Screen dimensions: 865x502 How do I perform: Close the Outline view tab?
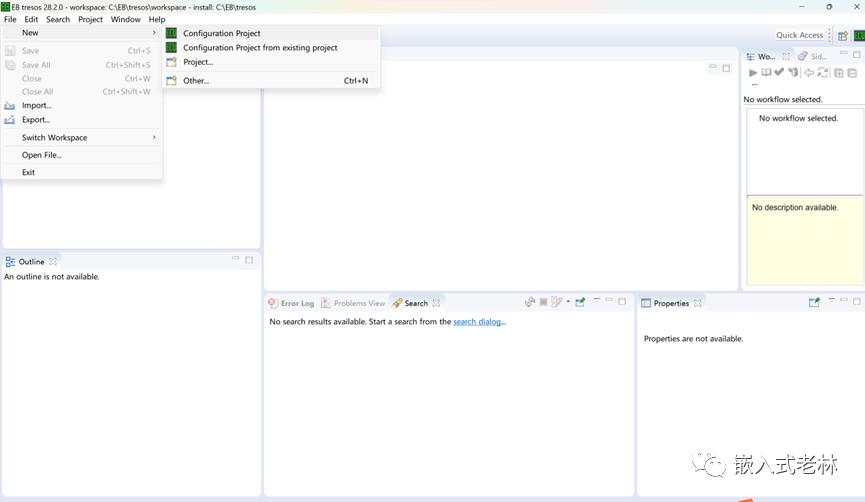pyautogui.click(x=53, y=261)
